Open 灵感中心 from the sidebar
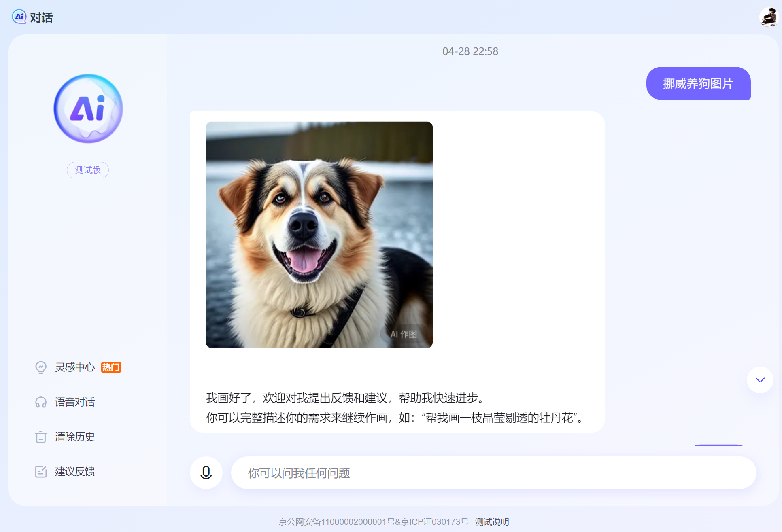The height and width of the screenshot is (532, 782). point(75,367)
